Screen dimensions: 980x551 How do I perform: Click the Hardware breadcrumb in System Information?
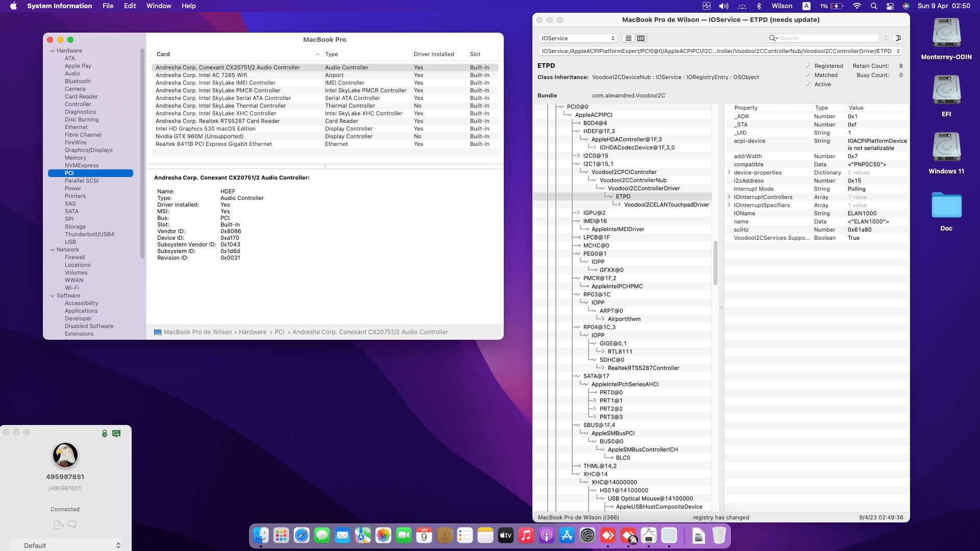[252, 332]
